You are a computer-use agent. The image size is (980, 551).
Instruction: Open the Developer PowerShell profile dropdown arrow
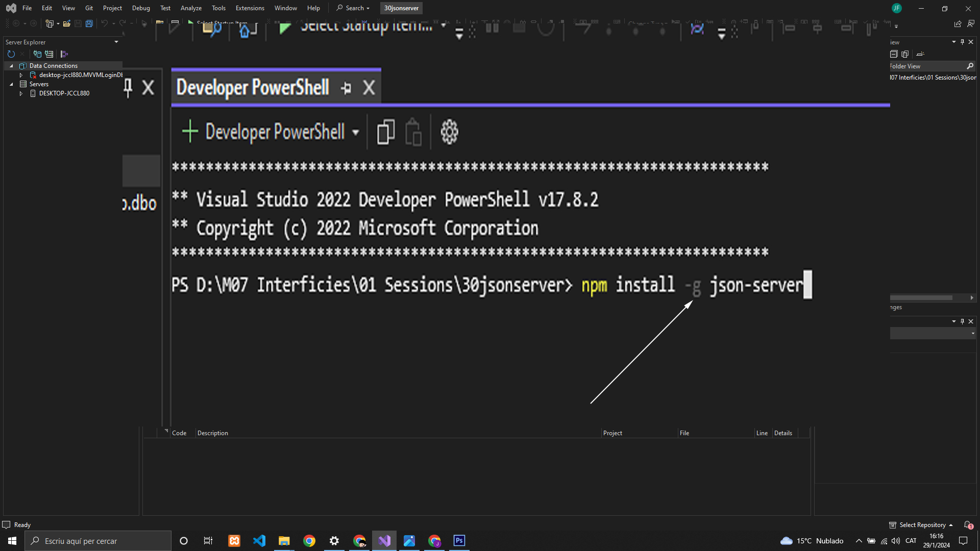pyautogui.click(x=356, y=133)
